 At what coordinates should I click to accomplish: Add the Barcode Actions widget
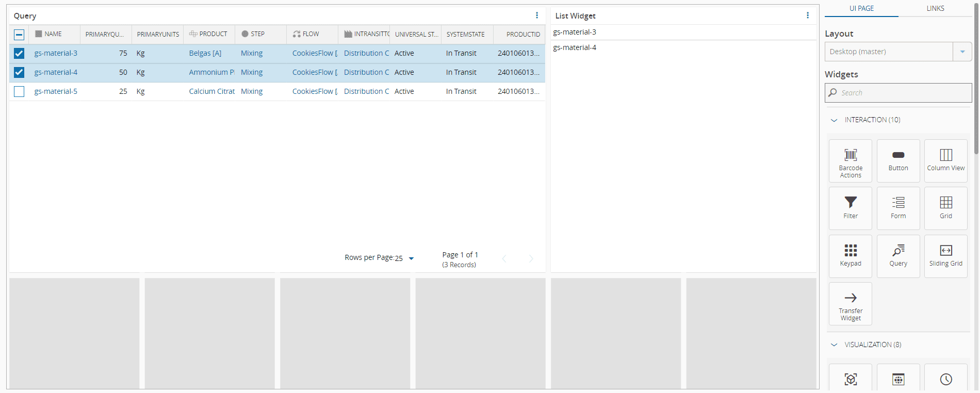click(851, 161)
